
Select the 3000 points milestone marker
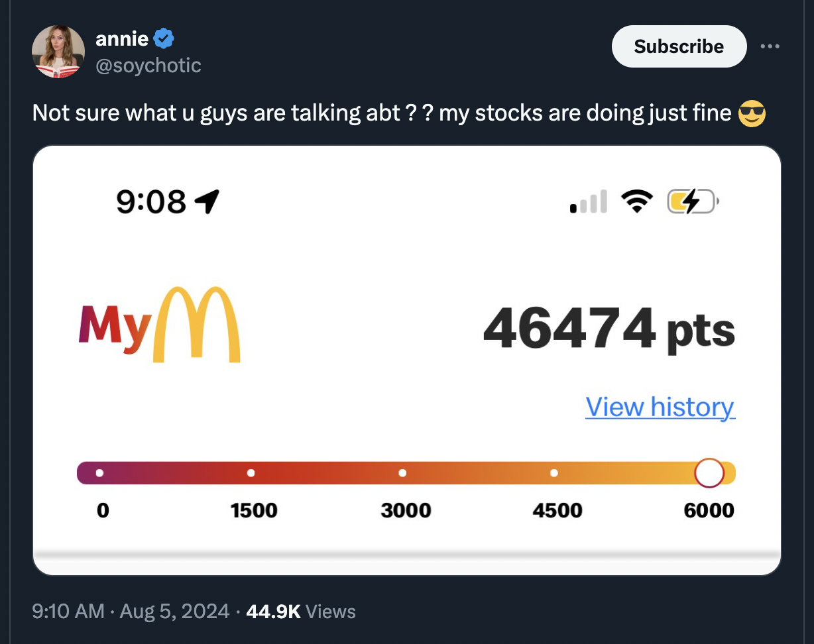pos(402,472)
